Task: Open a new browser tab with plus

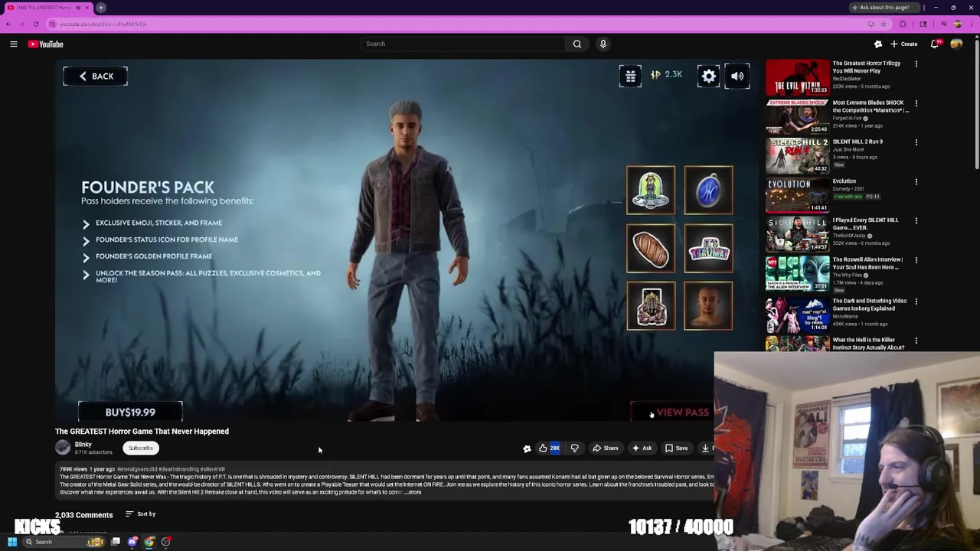Action: pos(100,8)
